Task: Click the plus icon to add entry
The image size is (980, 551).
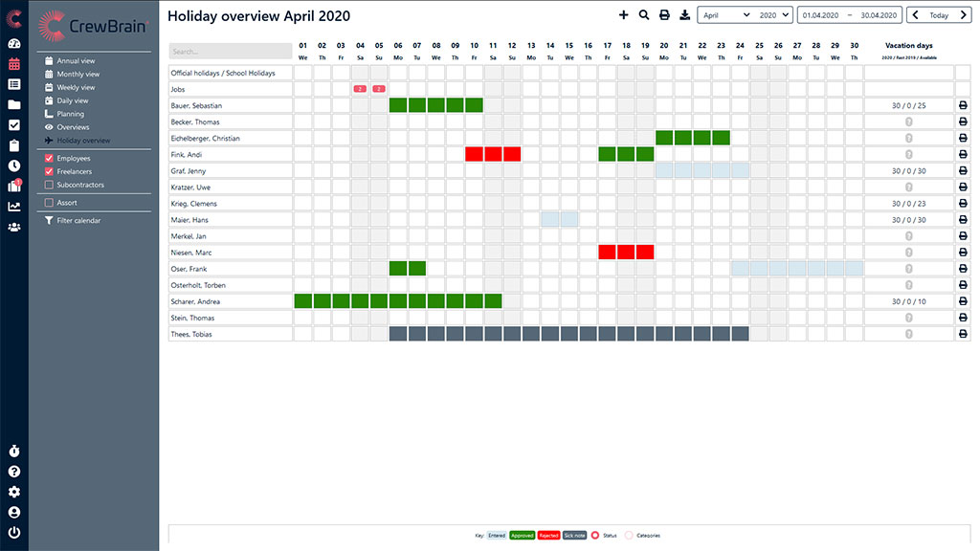Action: pyautogui.click(x=624, y=15)
